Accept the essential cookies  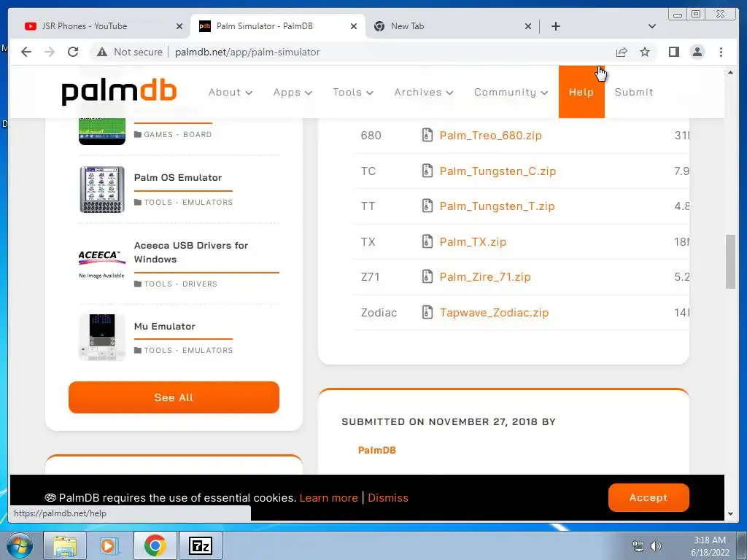point(649,497)
